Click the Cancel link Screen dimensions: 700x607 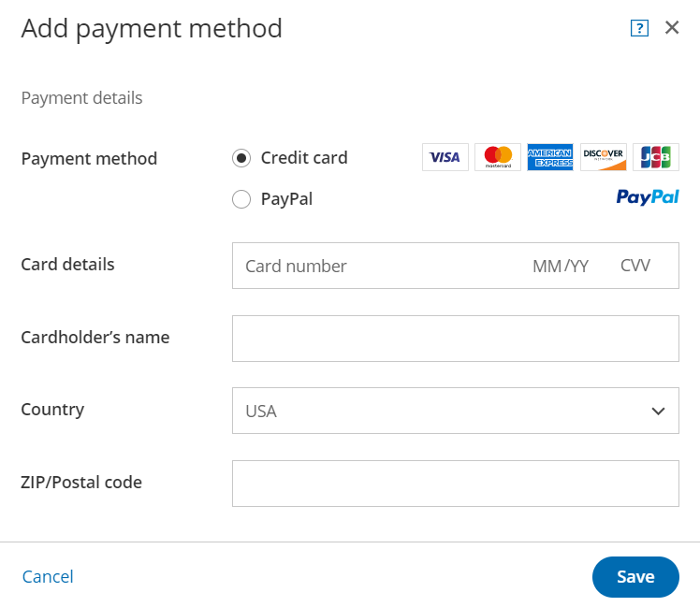tap(48, 577)
